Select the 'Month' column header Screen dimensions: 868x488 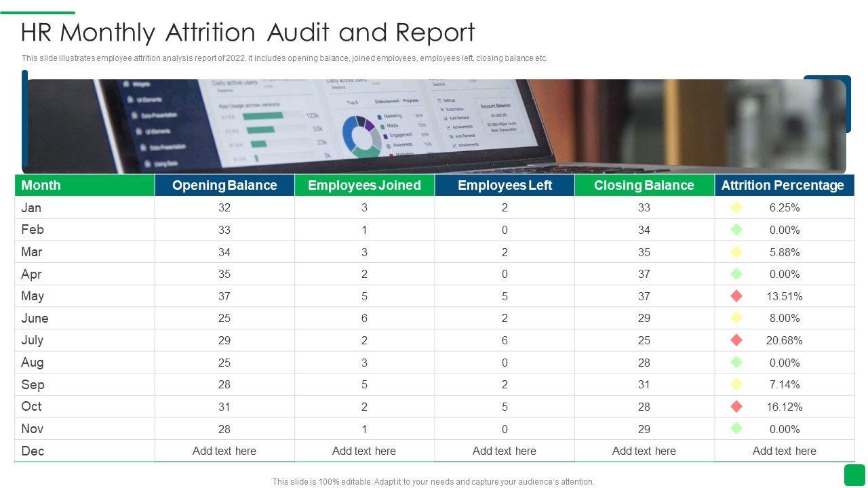[85, 185]
